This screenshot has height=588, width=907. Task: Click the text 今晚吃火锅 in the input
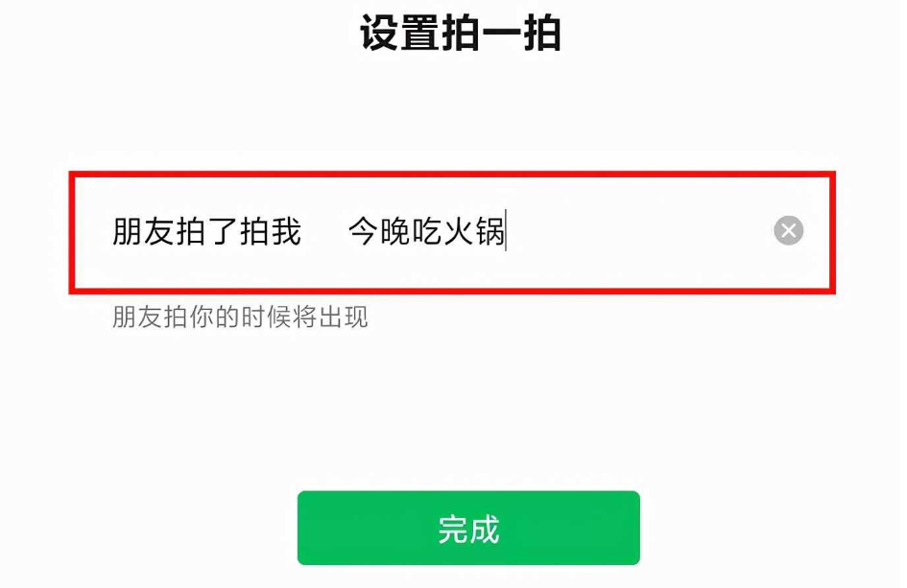(426, 231)
